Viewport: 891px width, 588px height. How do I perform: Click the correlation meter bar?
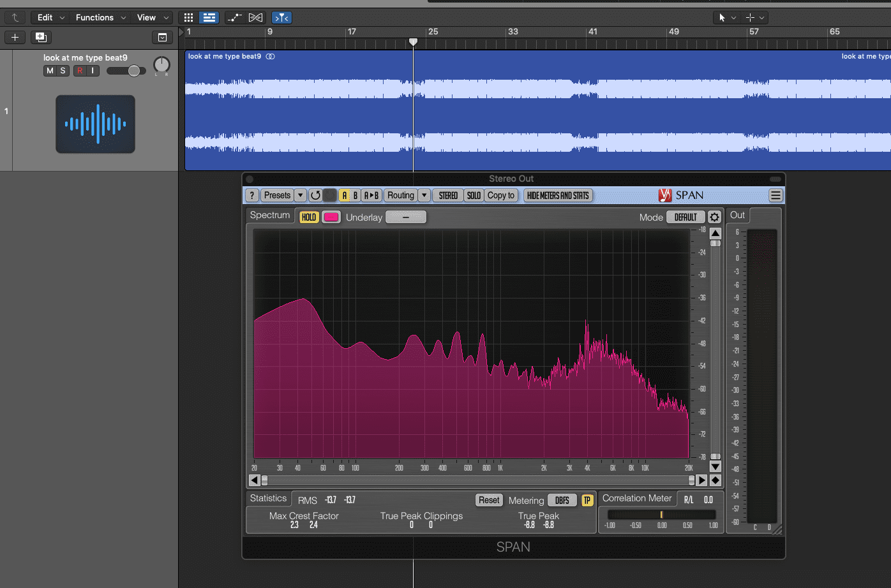661,514
